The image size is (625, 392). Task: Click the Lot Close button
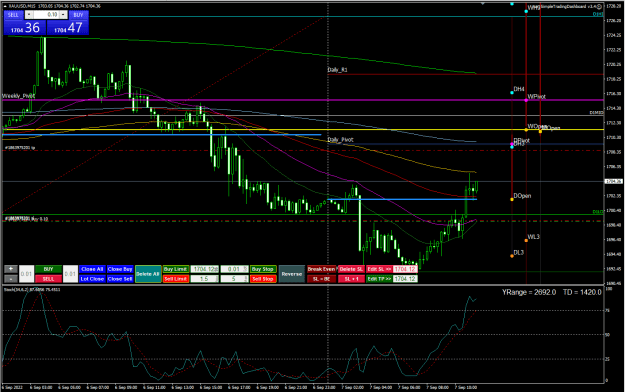92,279
